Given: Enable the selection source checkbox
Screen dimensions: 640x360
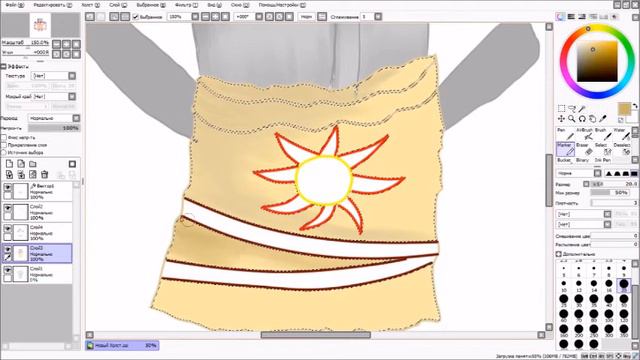Looking at the screenshot, I should (4, 152).
